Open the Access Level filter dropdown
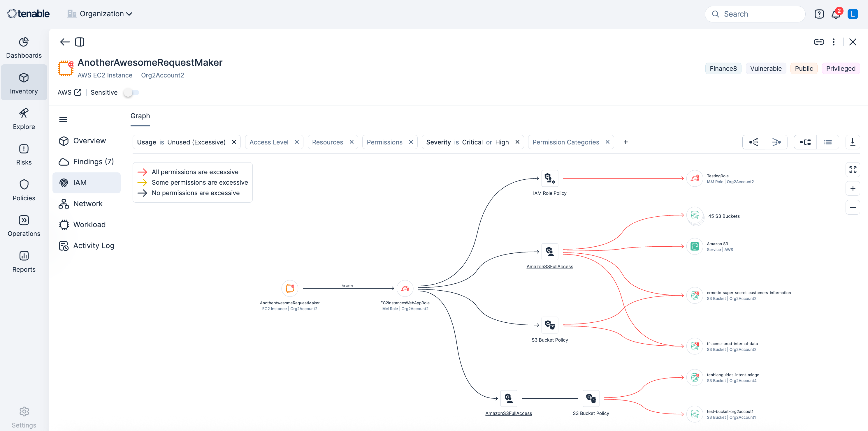Image resolution: width=868 pixels, height=431 pixels. [269, 142]
